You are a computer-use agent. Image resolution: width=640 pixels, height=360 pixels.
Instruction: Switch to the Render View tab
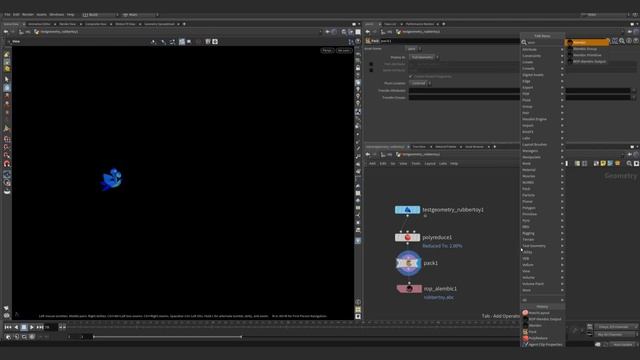click(x=68, y=24)
